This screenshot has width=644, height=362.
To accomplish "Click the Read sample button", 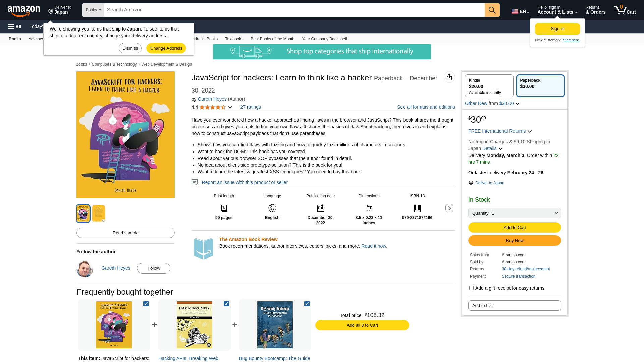I will [x=126, y=233].
